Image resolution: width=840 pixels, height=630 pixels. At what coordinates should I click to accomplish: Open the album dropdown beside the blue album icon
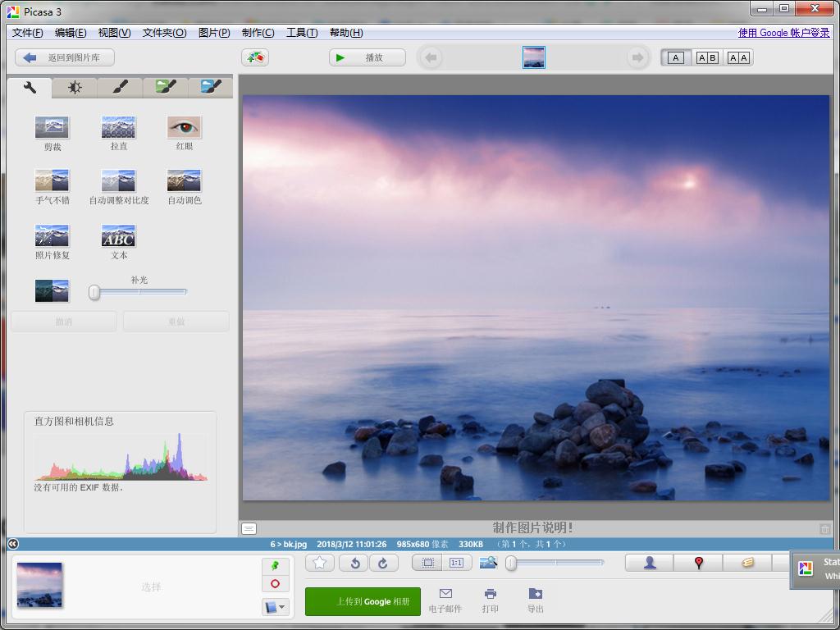click(283, 607)
